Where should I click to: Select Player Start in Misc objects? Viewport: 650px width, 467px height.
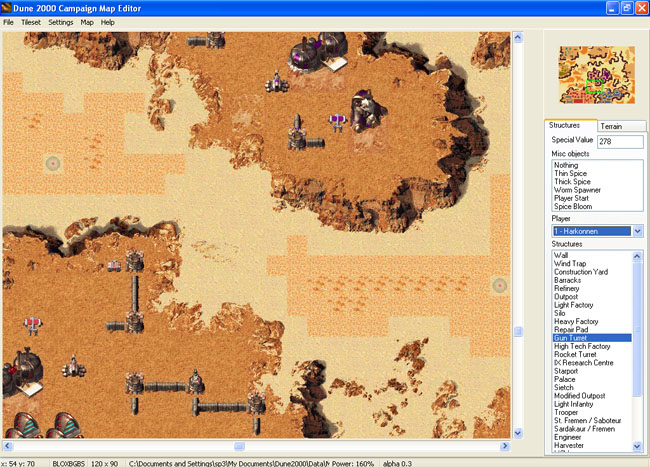[x=571, y=198]
